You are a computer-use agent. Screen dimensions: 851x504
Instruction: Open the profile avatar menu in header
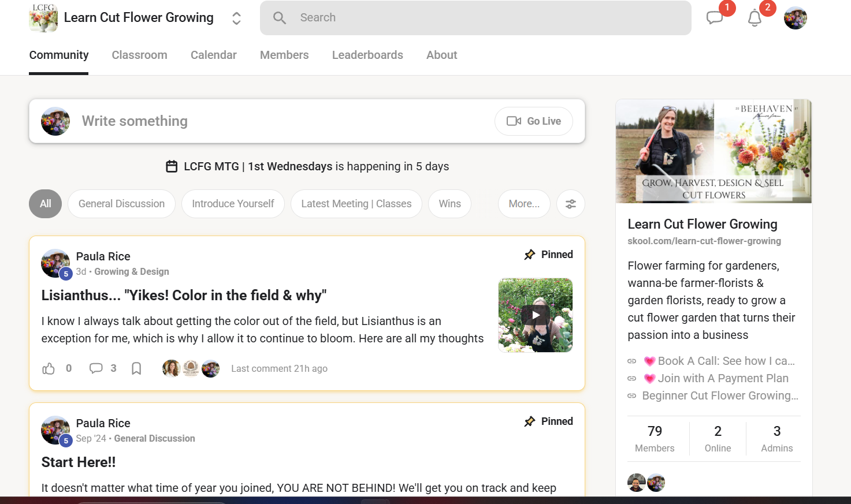pyautogui.click(x=796, y=18)
